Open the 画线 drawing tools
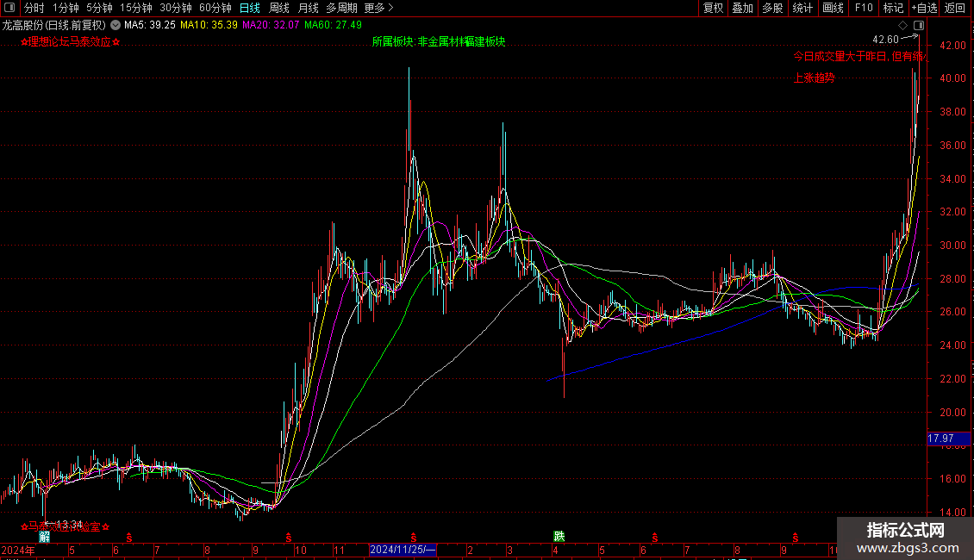The height and width of the screenshot is (560, 974). tap(833, 8)
